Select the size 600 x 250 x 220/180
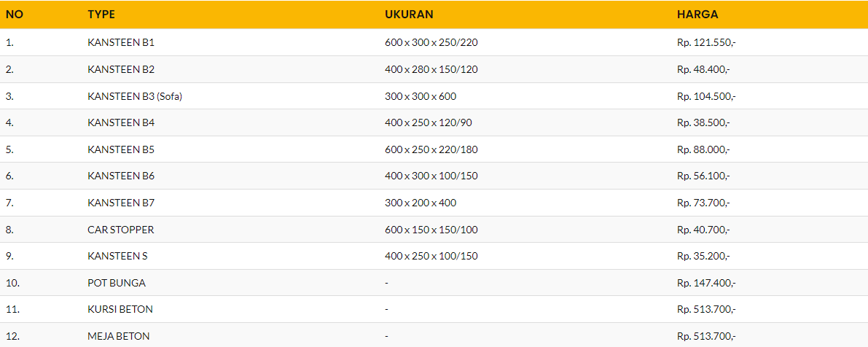Viewport: 868px width, 347px height. (x=431, y=149)
